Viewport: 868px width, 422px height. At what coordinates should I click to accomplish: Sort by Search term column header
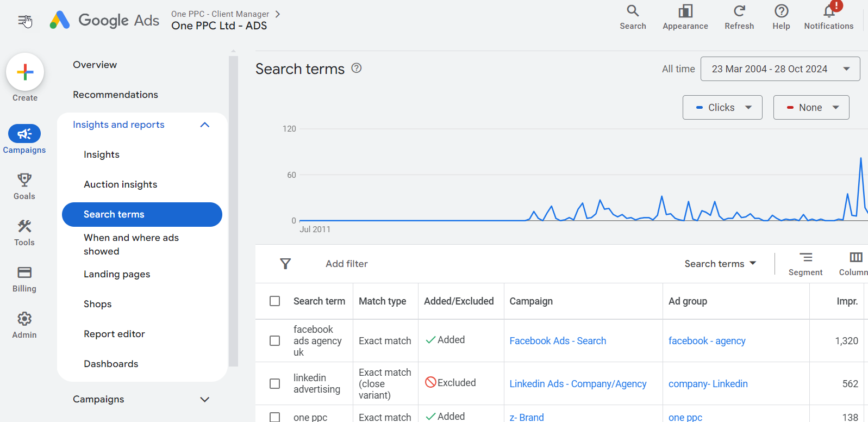[x=320, y=301]
